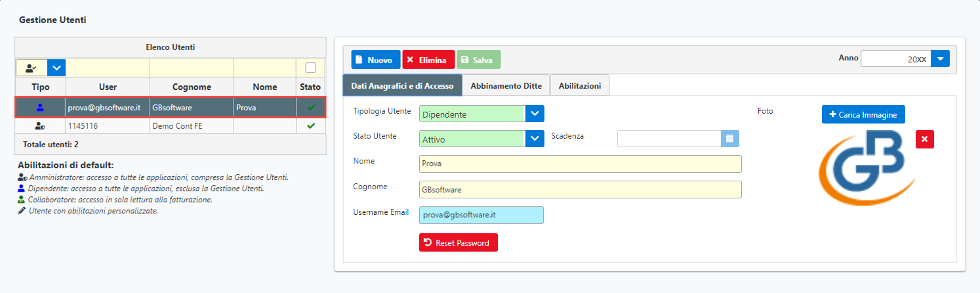Expand the Anno year dropdown
Viewport: 980px width, 293px height.
click(x=940, y=58)
